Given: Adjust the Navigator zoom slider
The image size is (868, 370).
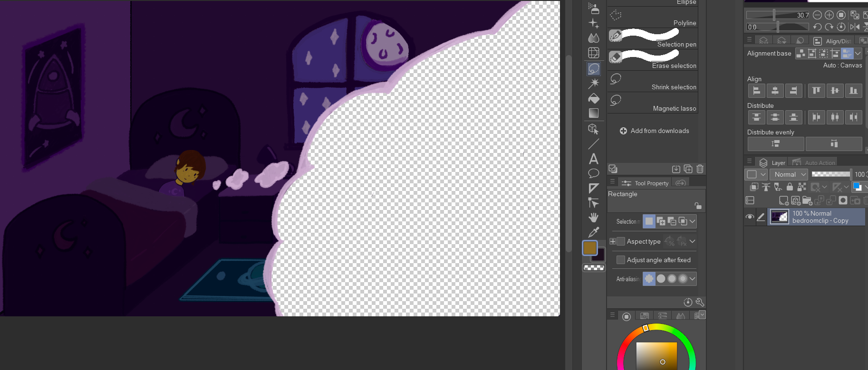Looking at the screenshot, I should [778, 15].
